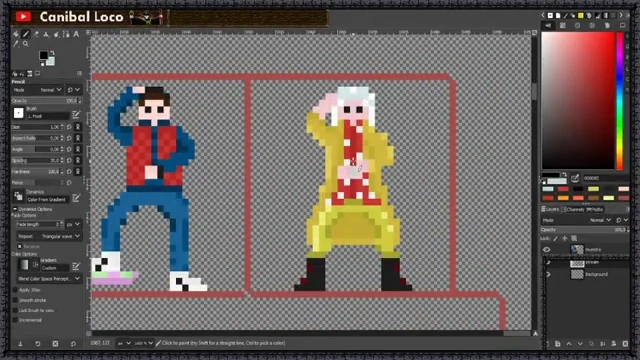Select the Zoom magnifier tool
The height and width of the screenshot is (360, 640).
[x=26, y=44]
